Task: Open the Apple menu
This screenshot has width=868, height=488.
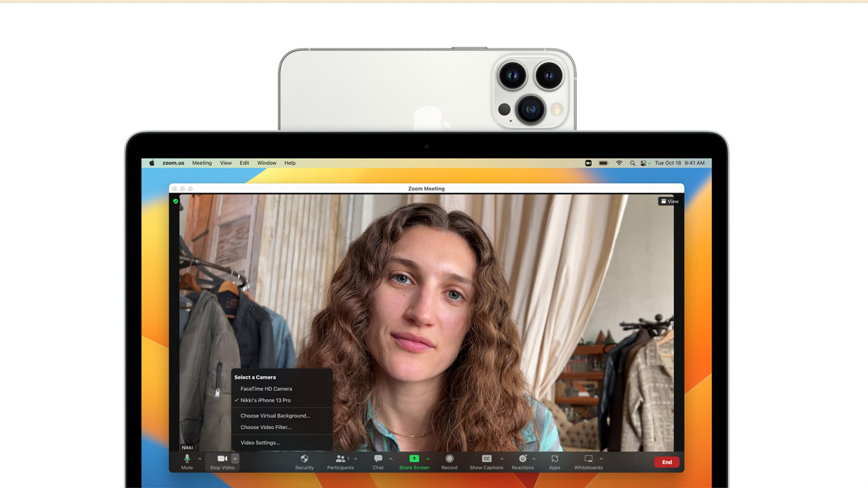Action: point(152,163)
